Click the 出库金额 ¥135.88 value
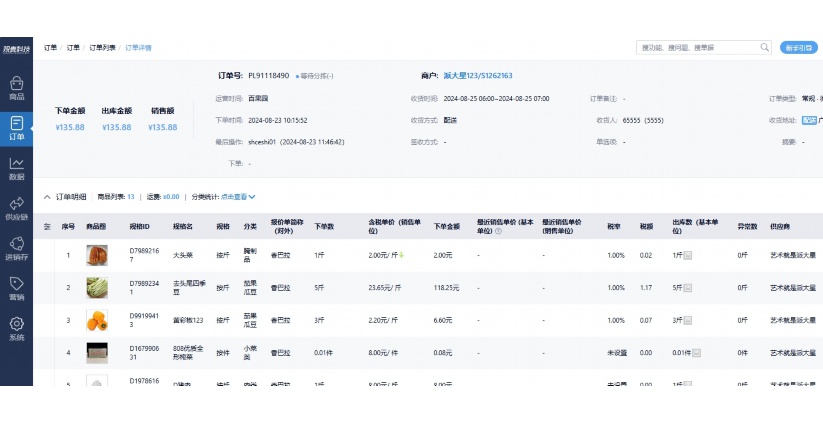 (117, 127)
